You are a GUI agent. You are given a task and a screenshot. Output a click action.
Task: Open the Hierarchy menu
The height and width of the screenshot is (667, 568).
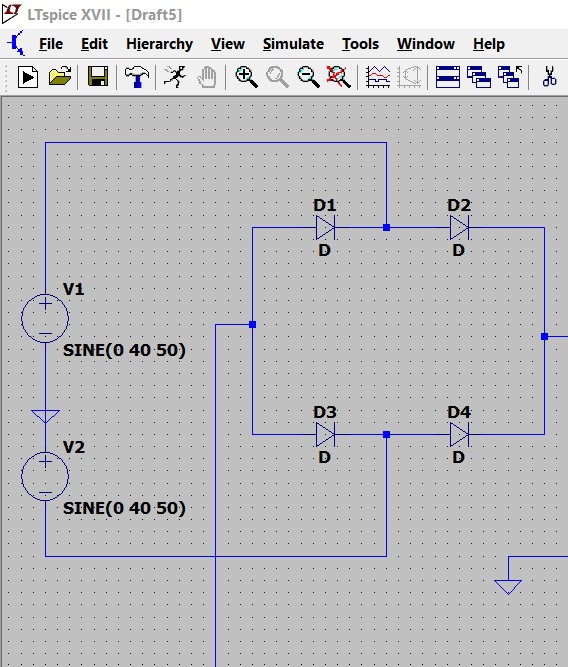pos(160,44)
